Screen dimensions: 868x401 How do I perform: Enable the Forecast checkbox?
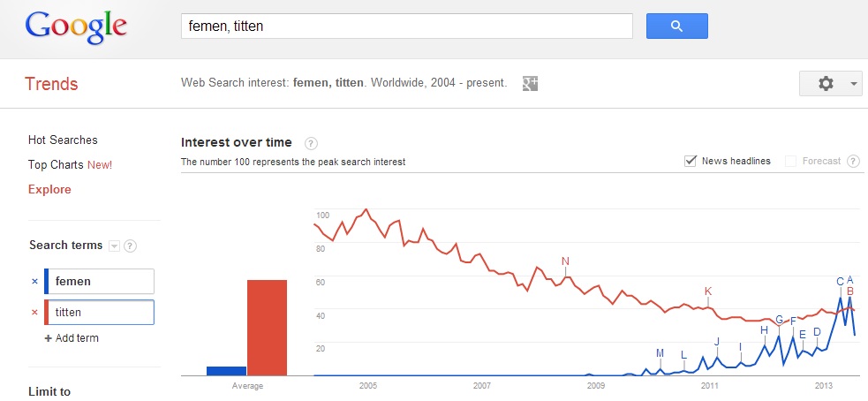(790, 161)
